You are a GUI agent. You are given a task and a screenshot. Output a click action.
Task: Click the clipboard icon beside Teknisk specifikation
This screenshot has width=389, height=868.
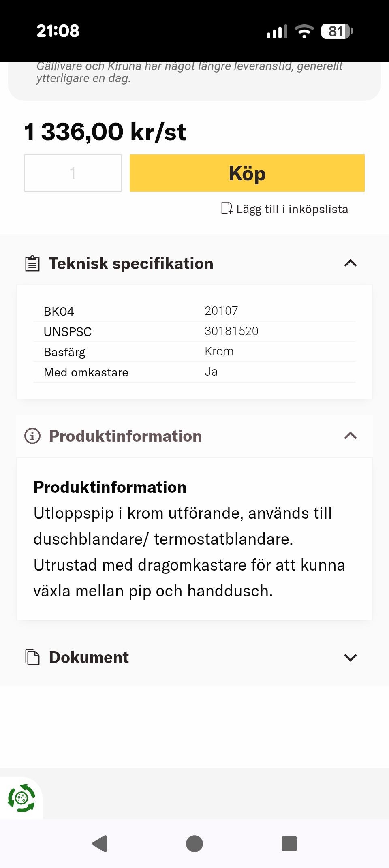(x=32, y=263)
